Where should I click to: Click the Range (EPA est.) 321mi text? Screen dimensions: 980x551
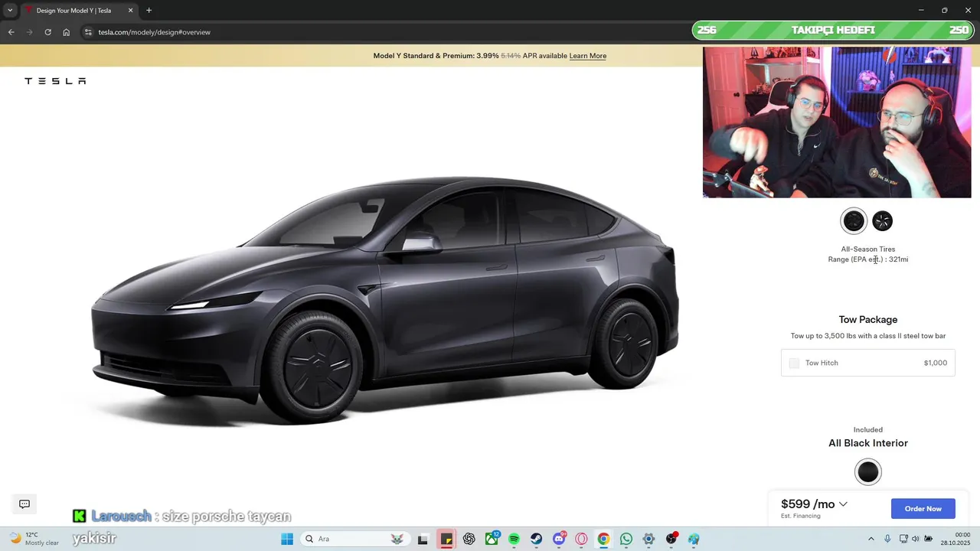coord(868,259)
